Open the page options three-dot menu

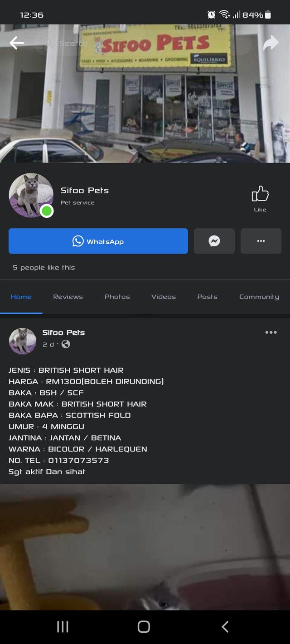[x=261, y=241]
